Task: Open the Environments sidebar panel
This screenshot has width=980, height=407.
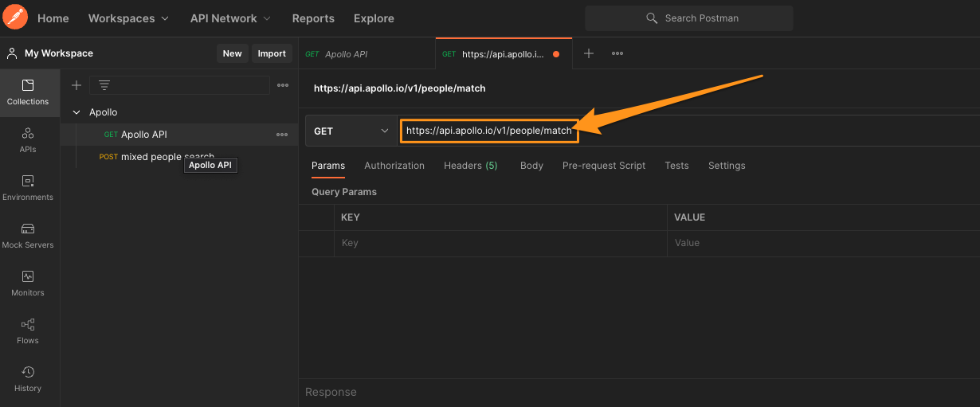Action: [28, 188]
